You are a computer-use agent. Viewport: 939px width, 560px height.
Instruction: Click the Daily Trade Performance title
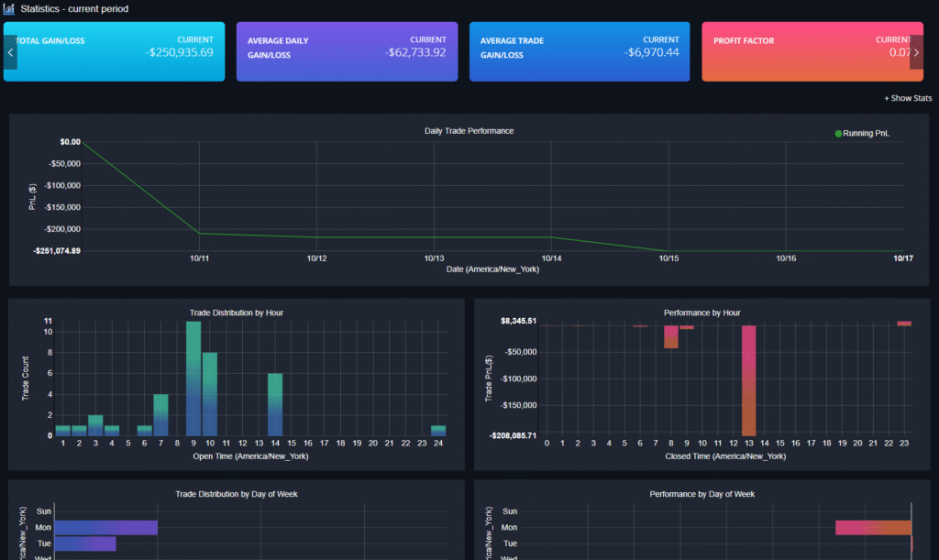coord(469,131)
